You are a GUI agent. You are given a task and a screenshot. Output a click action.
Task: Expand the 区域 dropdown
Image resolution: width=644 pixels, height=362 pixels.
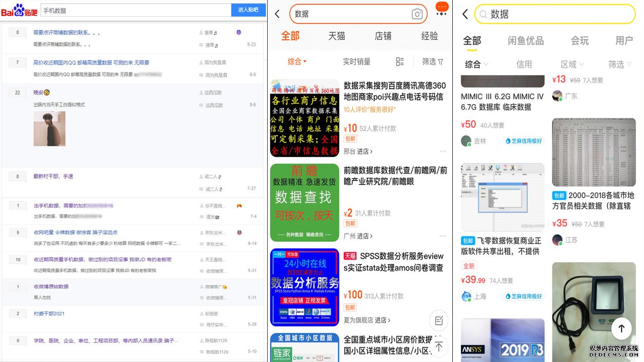[572, 64]
